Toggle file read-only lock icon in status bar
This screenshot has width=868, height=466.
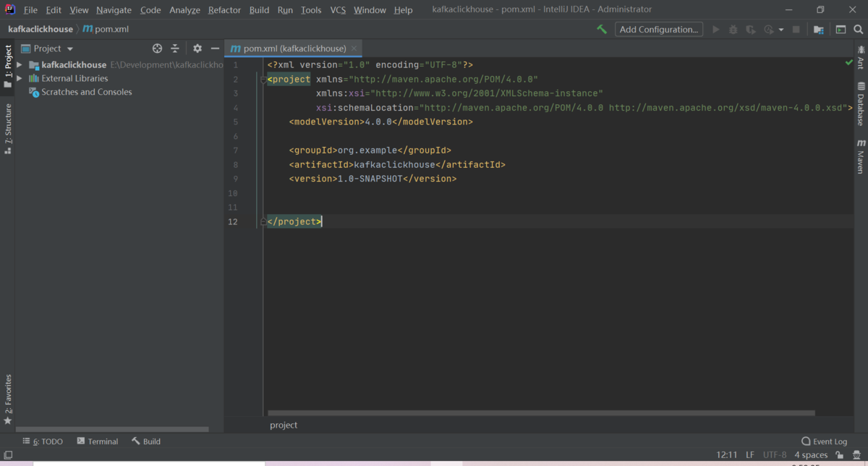coord(839,455)
